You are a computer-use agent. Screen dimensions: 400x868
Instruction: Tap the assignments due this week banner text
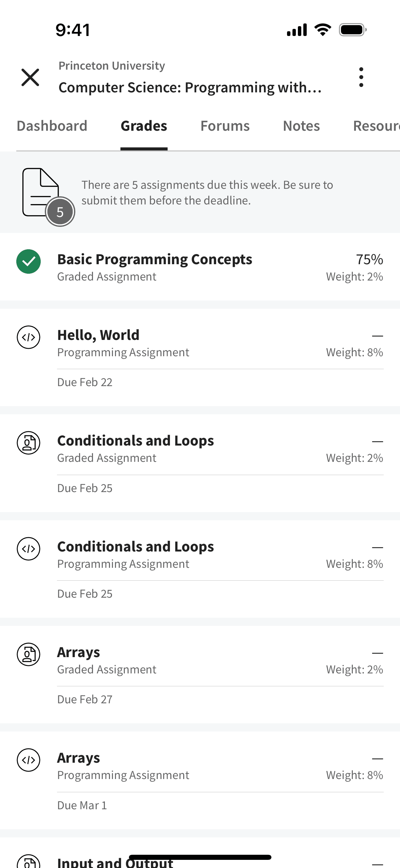(x=207, y=193)
